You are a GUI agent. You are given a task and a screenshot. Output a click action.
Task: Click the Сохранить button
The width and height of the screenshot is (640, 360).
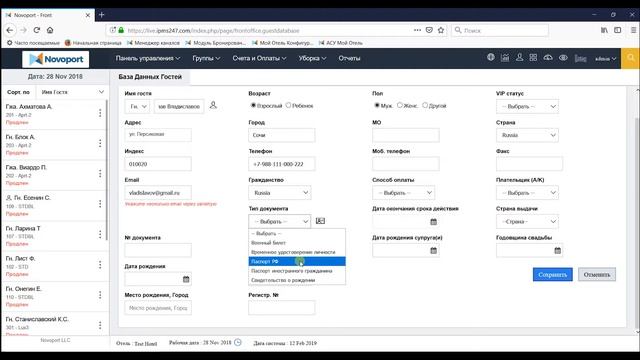[553, 274]
